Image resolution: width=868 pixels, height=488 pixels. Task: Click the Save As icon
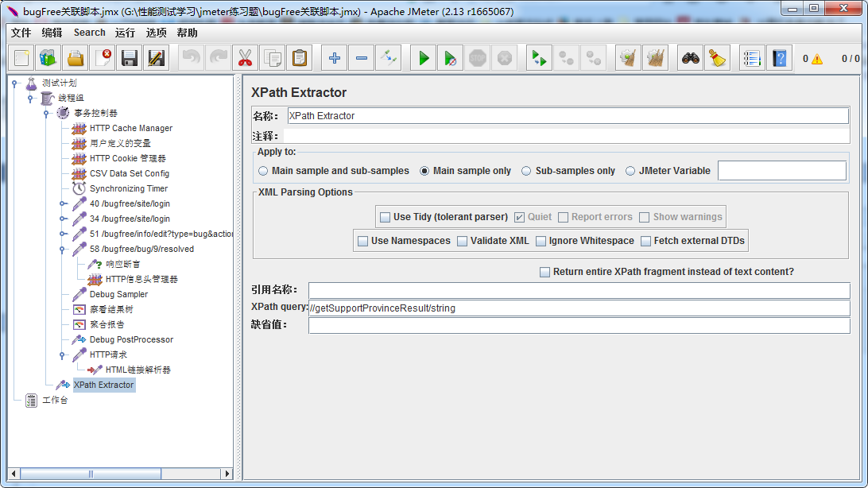tap(157, 58)
